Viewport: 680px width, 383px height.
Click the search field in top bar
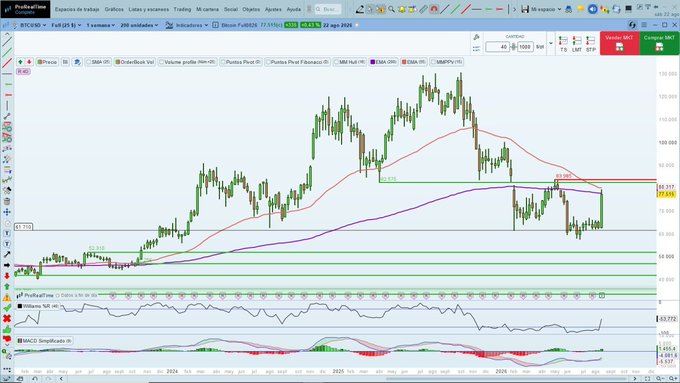click(328, 9)
